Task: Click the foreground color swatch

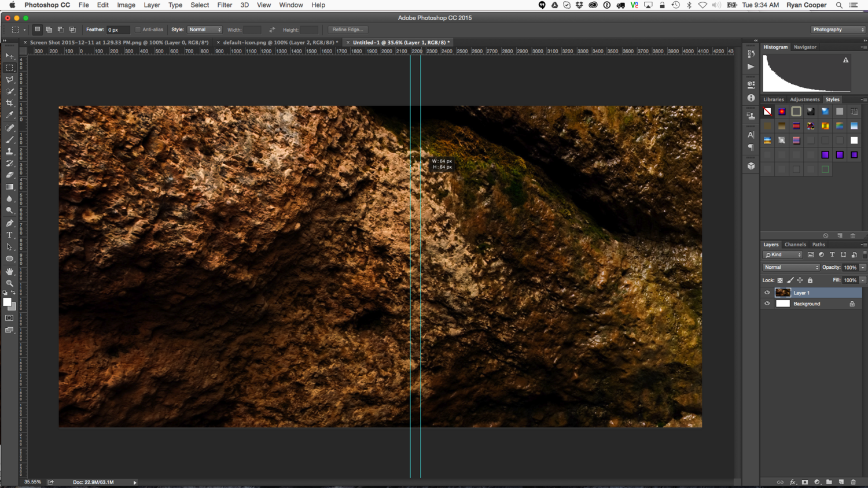Action: coord(8,301)
